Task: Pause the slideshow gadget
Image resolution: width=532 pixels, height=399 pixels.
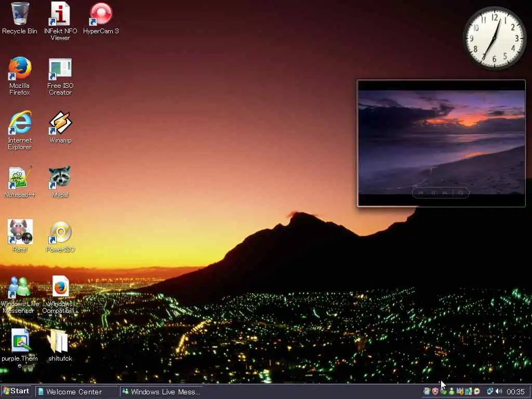Action: pos(434,193)
